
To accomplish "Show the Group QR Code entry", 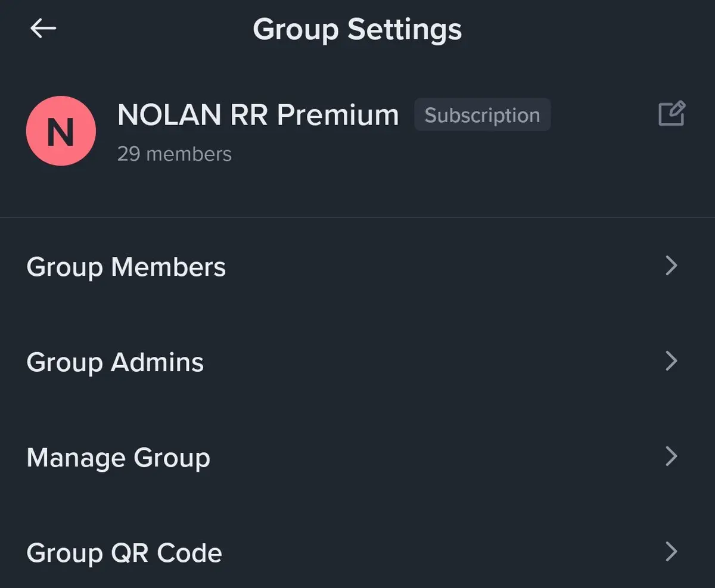I will (124, 553).
